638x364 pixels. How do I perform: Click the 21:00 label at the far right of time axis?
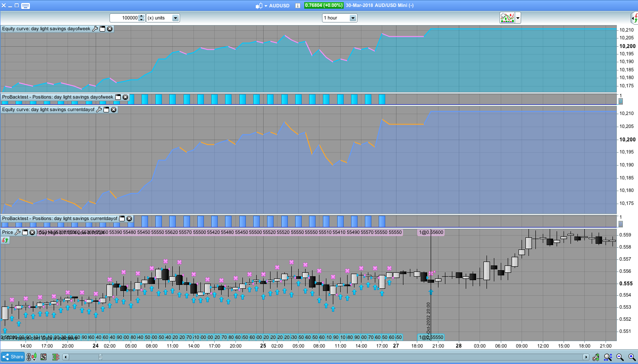[x=606, y=346]
